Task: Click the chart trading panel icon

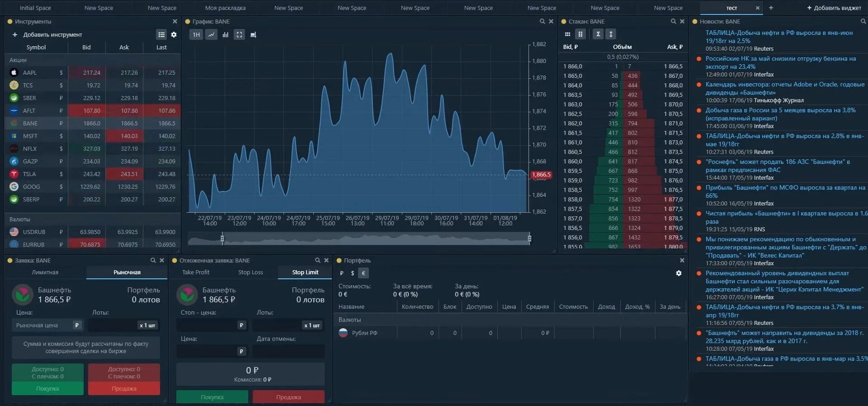Action: [x=253, y=34]
